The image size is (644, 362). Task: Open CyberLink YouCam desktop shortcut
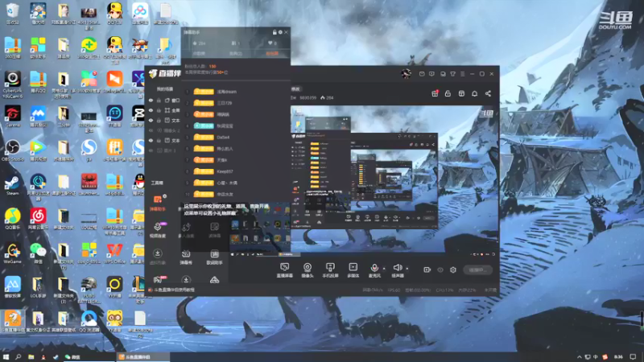pyautogui.click(x=12, y=84)
